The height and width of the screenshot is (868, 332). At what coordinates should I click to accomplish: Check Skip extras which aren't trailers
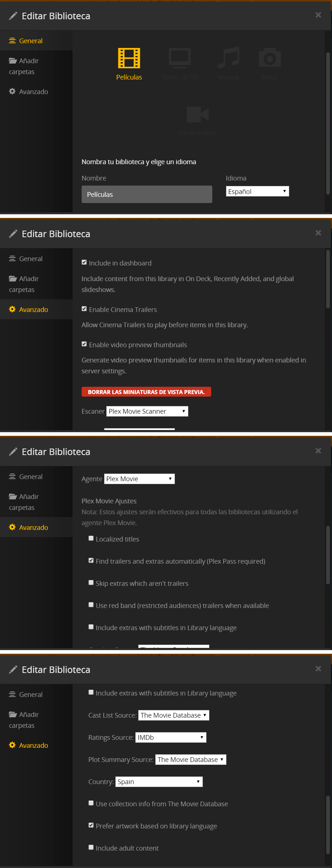91,583
